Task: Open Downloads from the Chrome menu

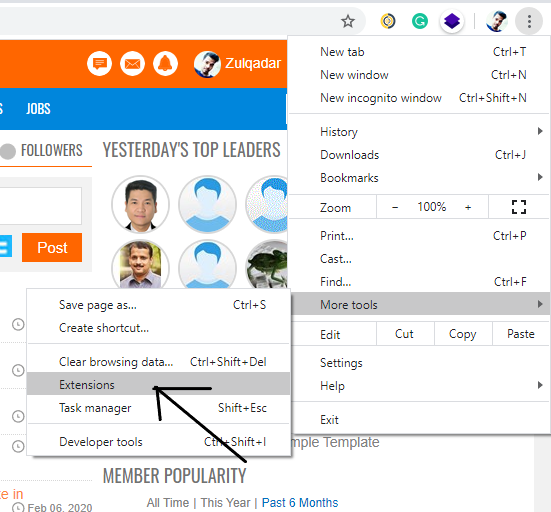Action: tap(419, 155)
